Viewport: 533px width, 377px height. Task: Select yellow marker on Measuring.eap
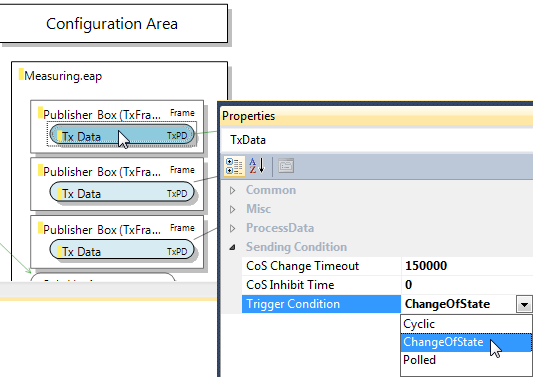(21, 74)
